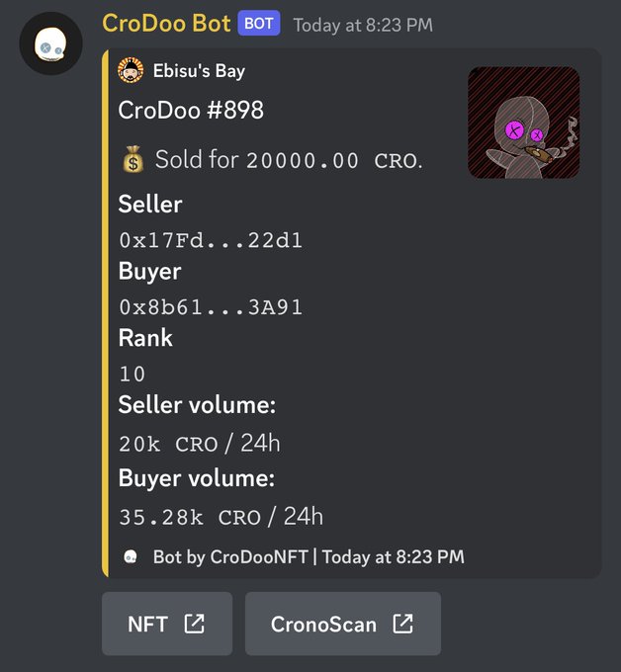
Task: Click the buyer address 0x8b61...3A91
Action: (x=211, y=307)
